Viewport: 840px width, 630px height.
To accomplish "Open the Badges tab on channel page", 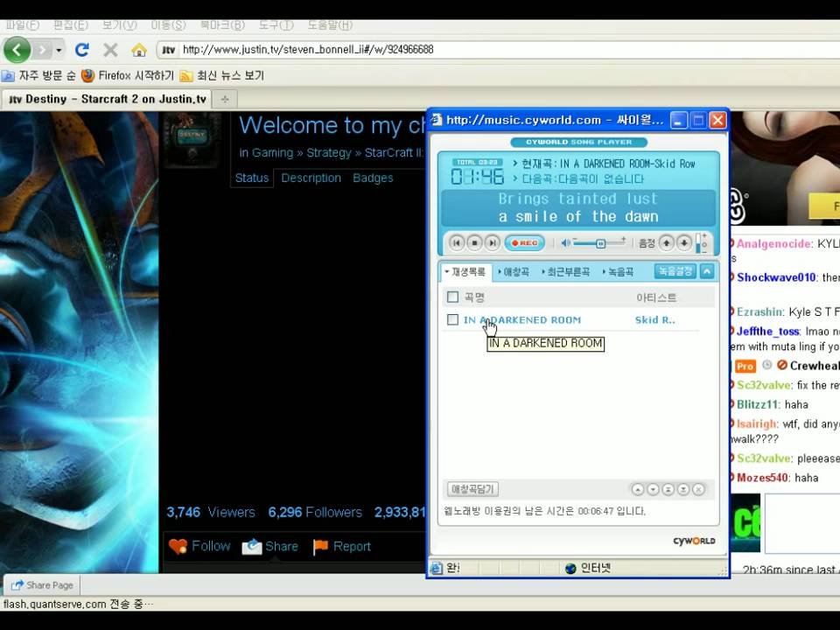I will click(373, 178).
